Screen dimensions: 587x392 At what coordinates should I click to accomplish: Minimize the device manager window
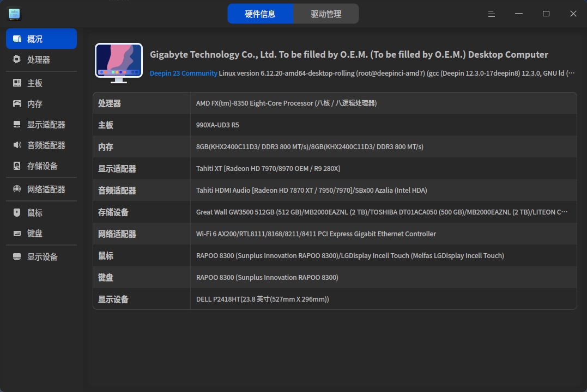pyautogui.click(x=519, y=14)
